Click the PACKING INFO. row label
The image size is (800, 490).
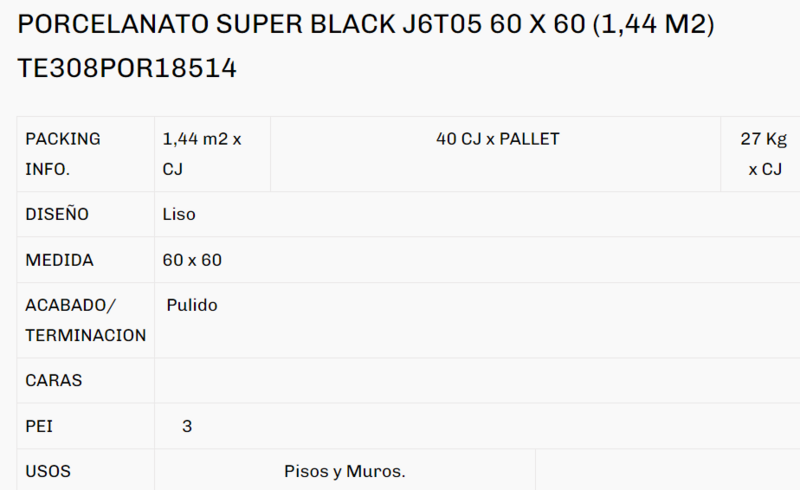click(86, 154)
